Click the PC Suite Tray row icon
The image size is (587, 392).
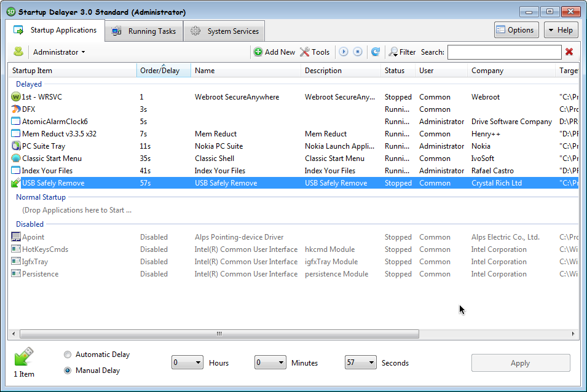click(x=16, y=146)
